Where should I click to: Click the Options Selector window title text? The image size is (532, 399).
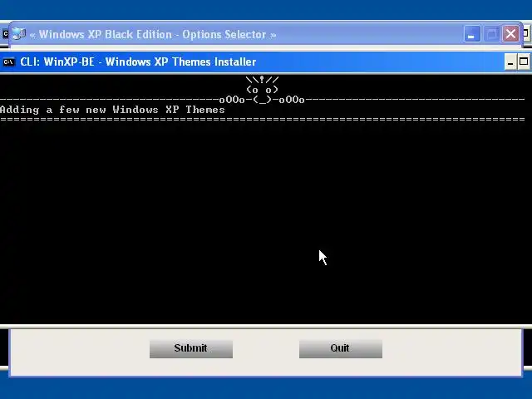pos(153,34)
